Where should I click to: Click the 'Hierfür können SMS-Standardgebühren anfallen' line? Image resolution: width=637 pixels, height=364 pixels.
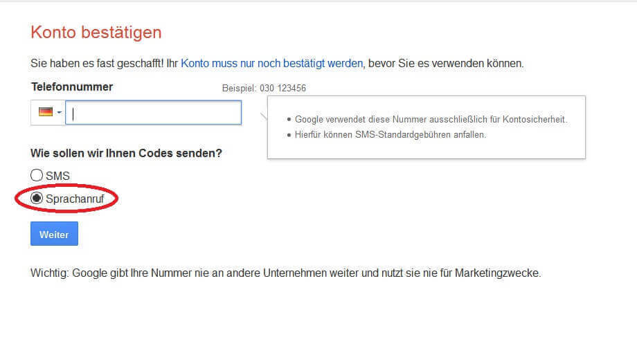point(391,135)
